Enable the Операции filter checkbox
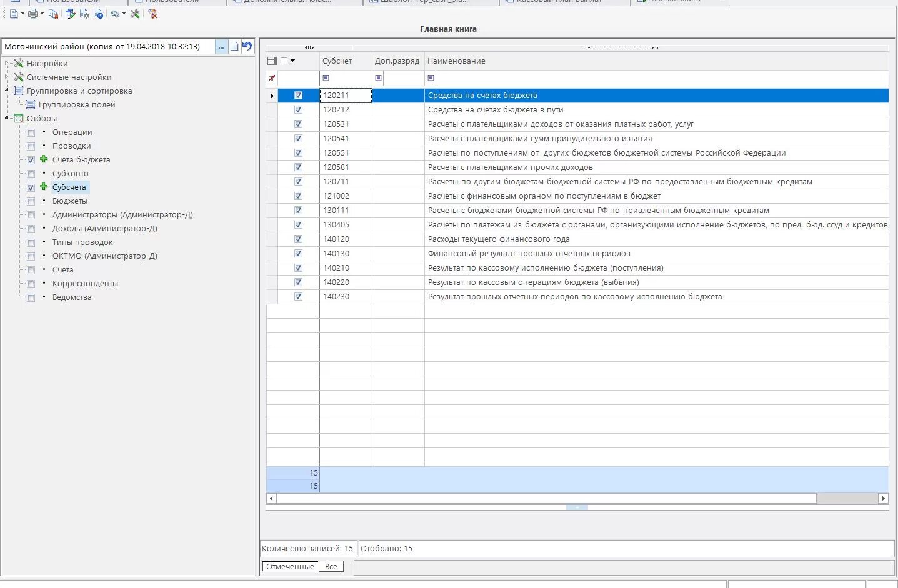The image size is (898, 588). point(31,132)
